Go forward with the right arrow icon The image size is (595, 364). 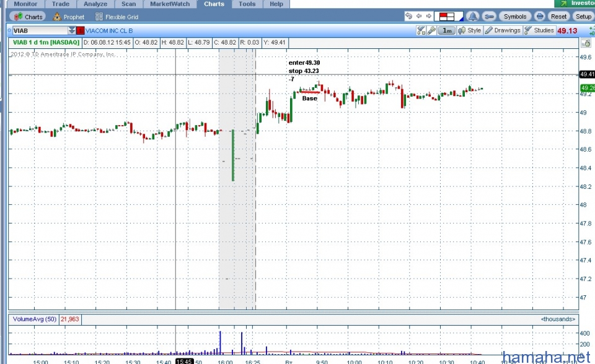point(429,16)
